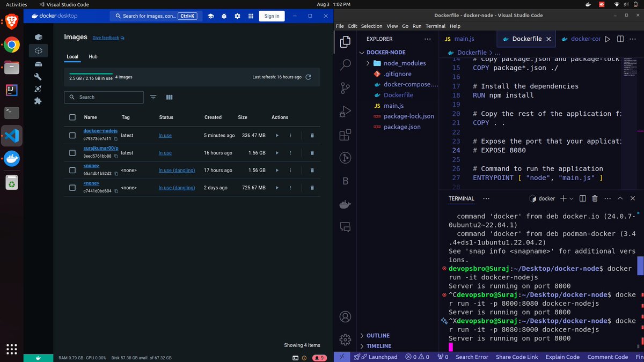The height and width of the screenshot is (362, 644).
Task: Open the main.js editor tab
Action: pyautogui.click(x=464, y=39)
